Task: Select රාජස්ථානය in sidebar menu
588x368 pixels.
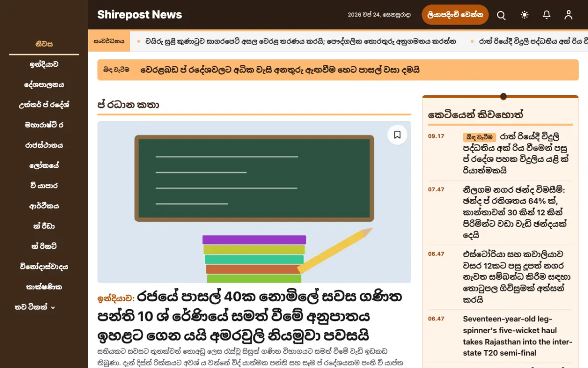Action: coord(44,145)
